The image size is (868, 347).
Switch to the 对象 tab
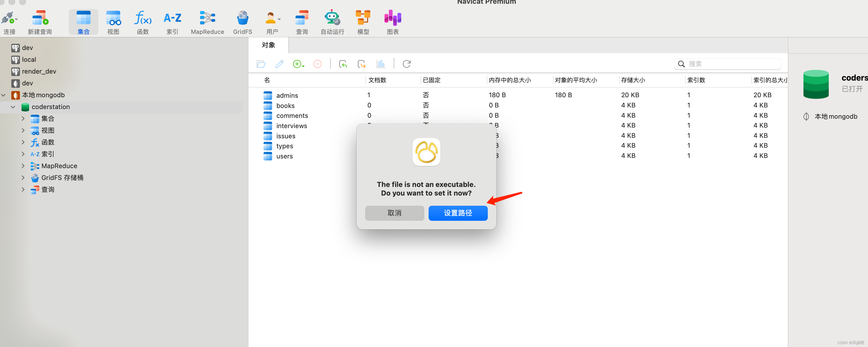tap(269, 45)
